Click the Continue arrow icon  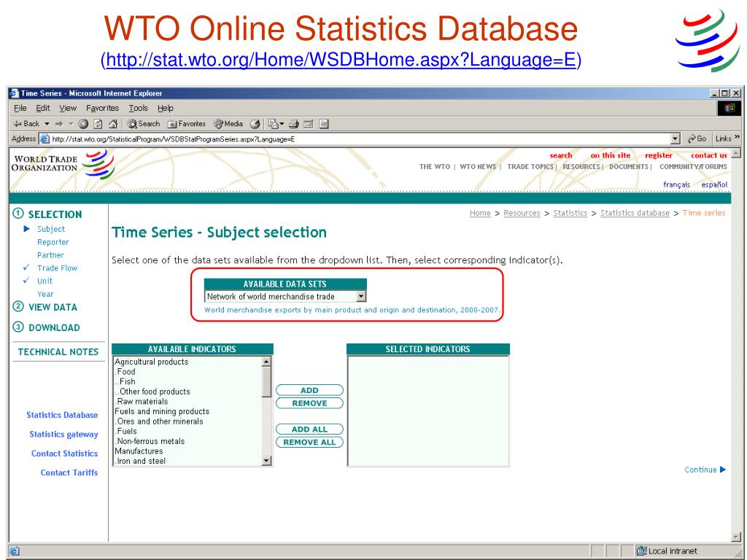click(723, 470)
